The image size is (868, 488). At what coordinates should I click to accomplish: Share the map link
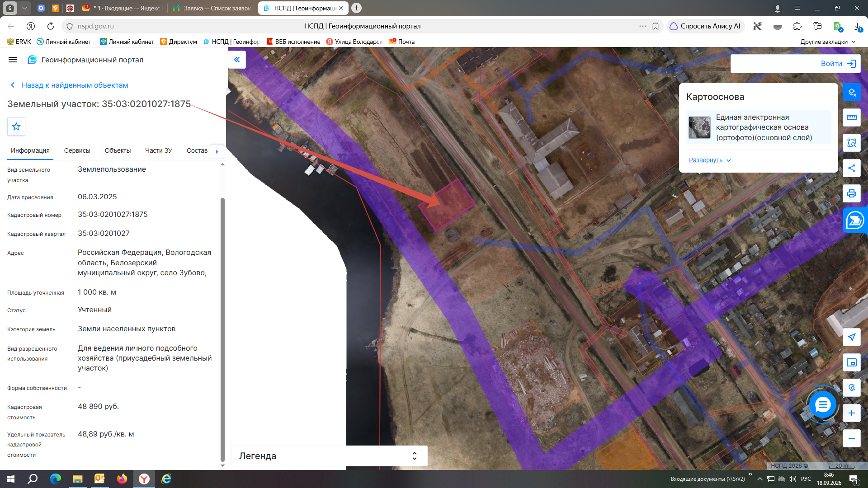852,168
